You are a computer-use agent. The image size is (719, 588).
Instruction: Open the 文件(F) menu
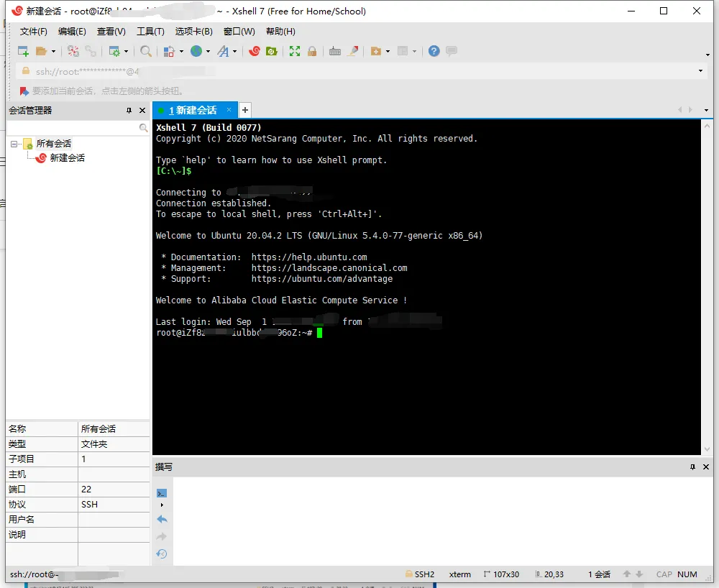point(34,32)
